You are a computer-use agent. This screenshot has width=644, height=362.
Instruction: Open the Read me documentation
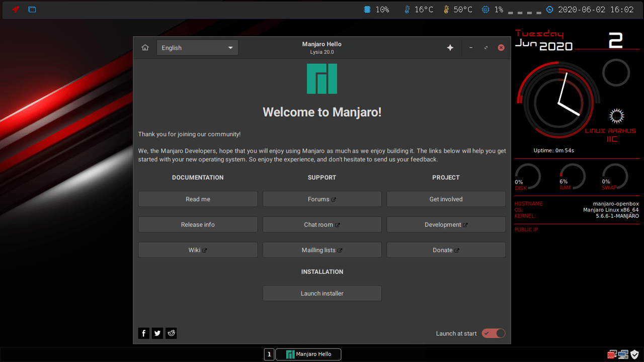click(198, 199)
